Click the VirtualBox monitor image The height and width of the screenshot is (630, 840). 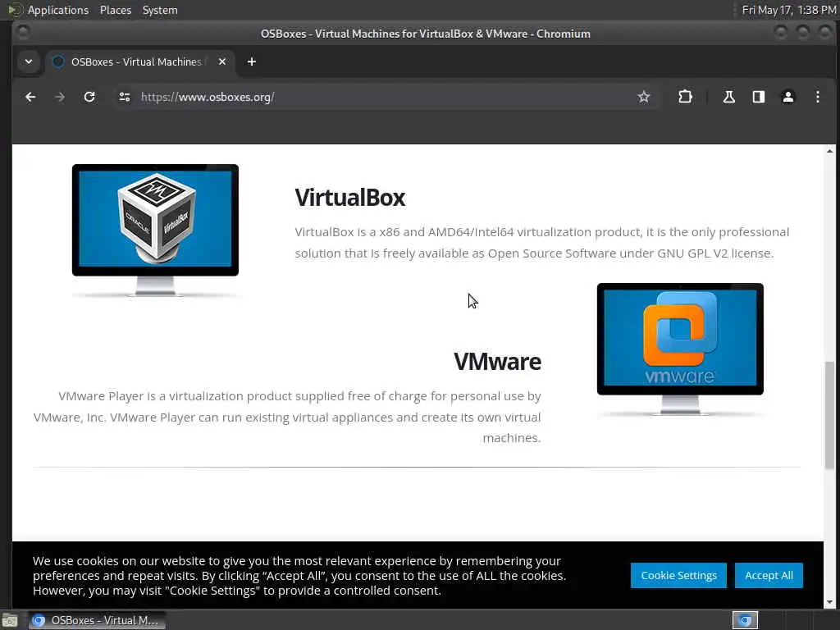(x=155, y=230)
